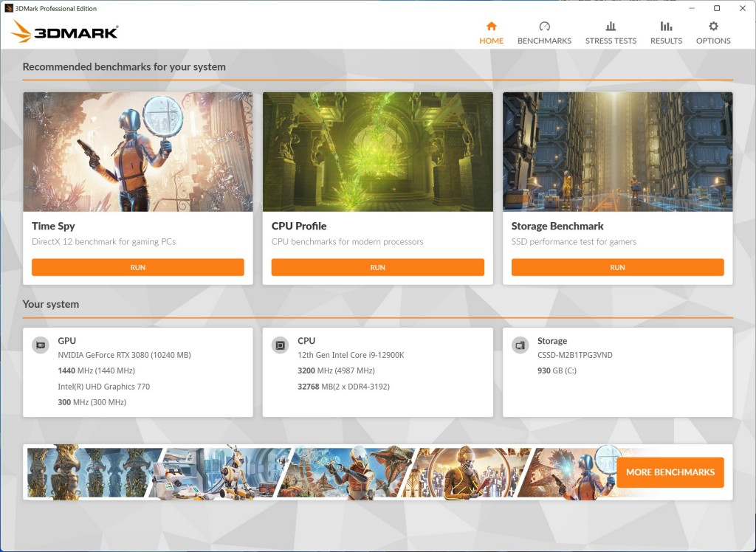Click 'DirectX 12 benchmark for gaming PCs'

coord(103,242)
